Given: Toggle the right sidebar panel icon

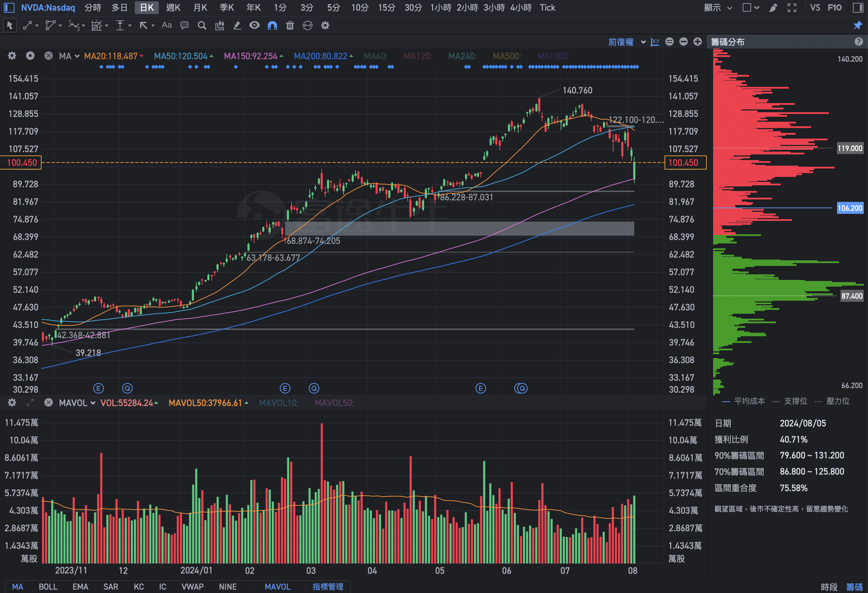Looking at the screenshot, I should point(858,7).
